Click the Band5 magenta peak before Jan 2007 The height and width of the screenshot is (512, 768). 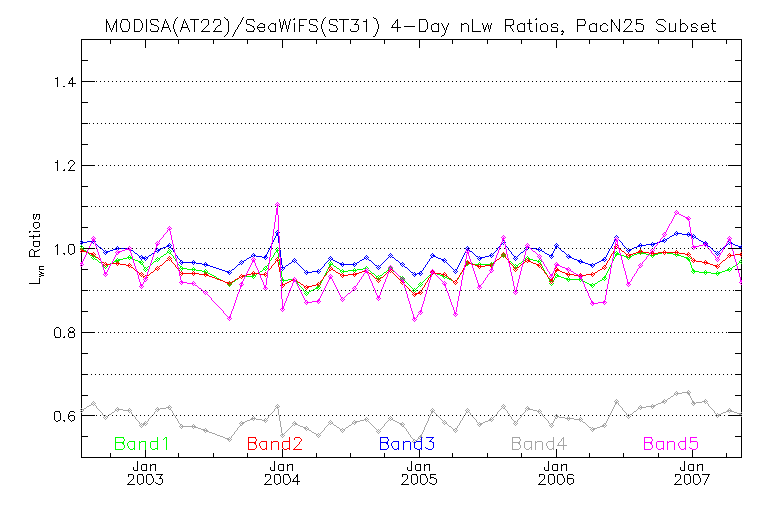(677, 213)
